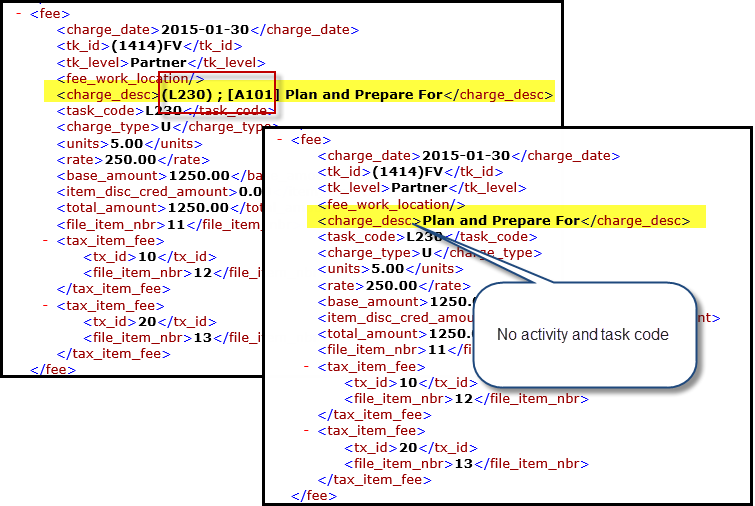Collapse first tax_item_fee node in back window

point(45,240)
